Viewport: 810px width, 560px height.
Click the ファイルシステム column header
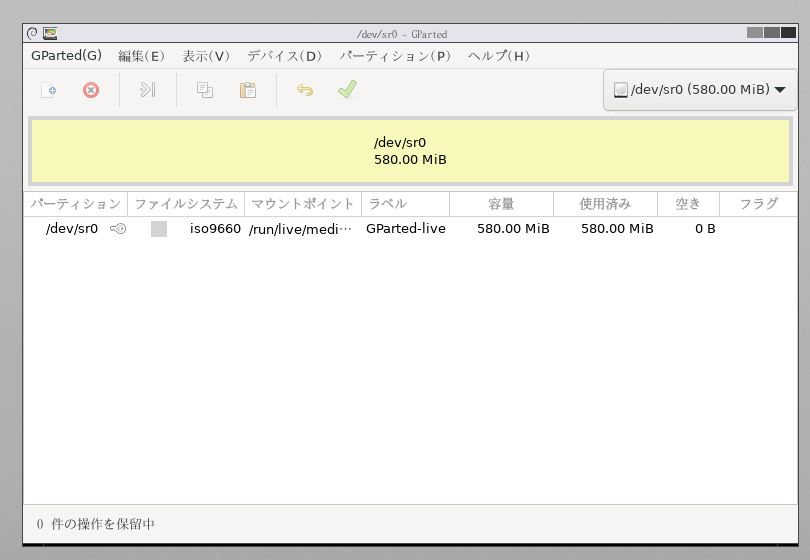186,204
